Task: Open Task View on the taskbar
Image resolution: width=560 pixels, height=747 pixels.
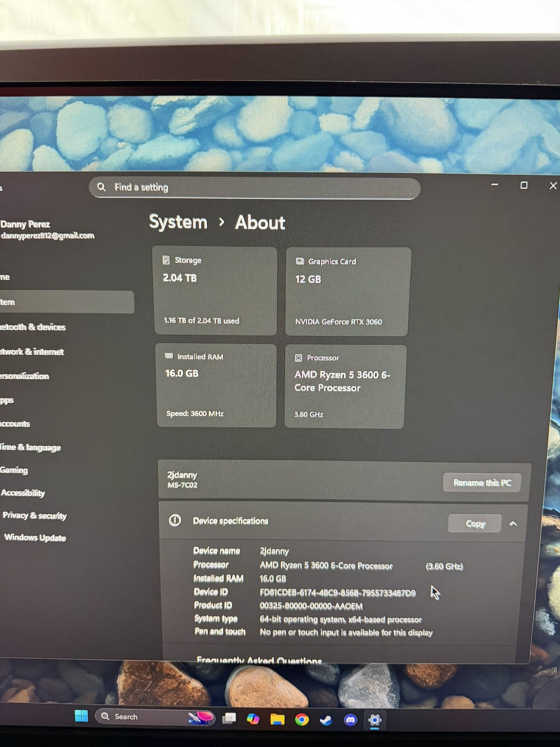Action: pos(229,718)
